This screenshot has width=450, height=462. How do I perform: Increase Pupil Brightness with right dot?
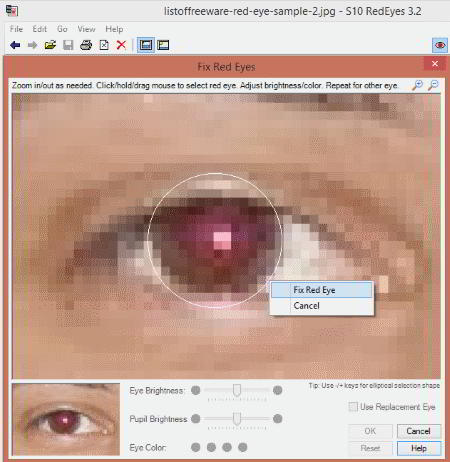tap(277, 418)
